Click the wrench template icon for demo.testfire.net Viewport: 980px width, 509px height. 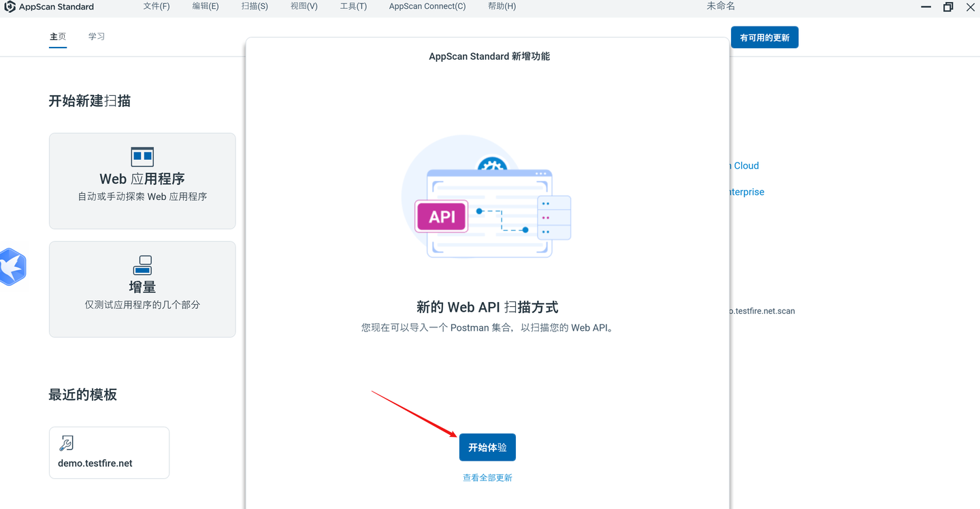[x=66, y=444]
